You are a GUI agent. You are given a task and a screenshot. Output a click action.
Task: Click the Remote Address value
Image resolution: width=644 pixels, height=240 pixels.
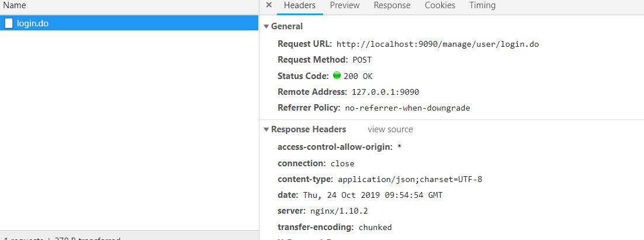(x=385, y=92)
